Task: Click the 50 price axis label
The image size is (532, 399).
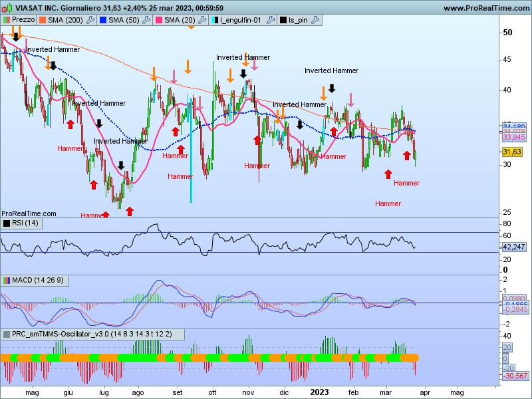Action: pos(507,33)
